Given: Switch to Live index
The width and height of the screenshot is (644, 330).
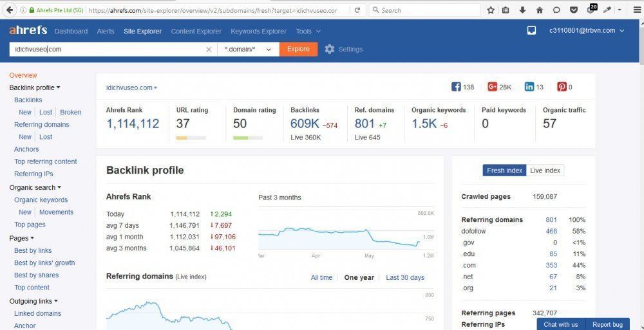Looking at the screenshot, I should point(545,170).
